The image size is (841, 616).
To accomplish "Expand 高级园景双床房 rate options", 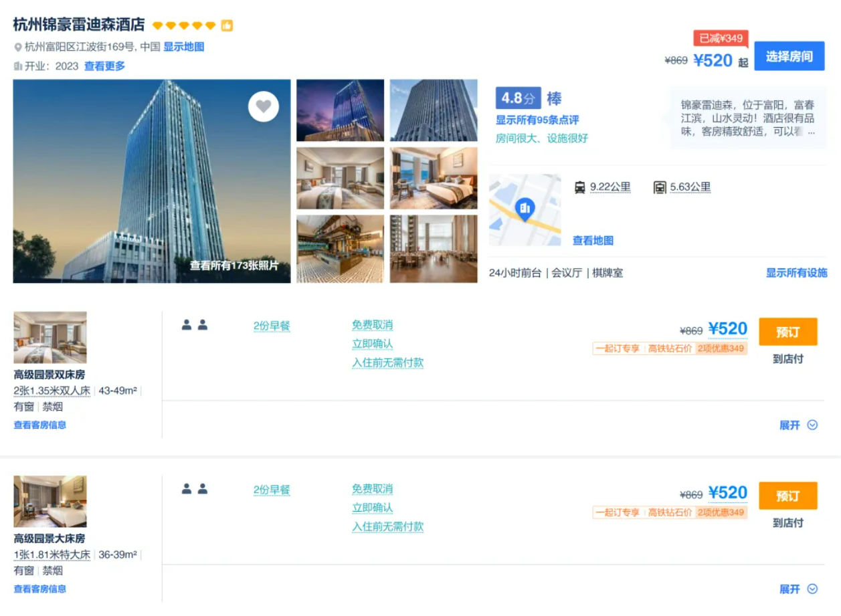I will [798, 425].
